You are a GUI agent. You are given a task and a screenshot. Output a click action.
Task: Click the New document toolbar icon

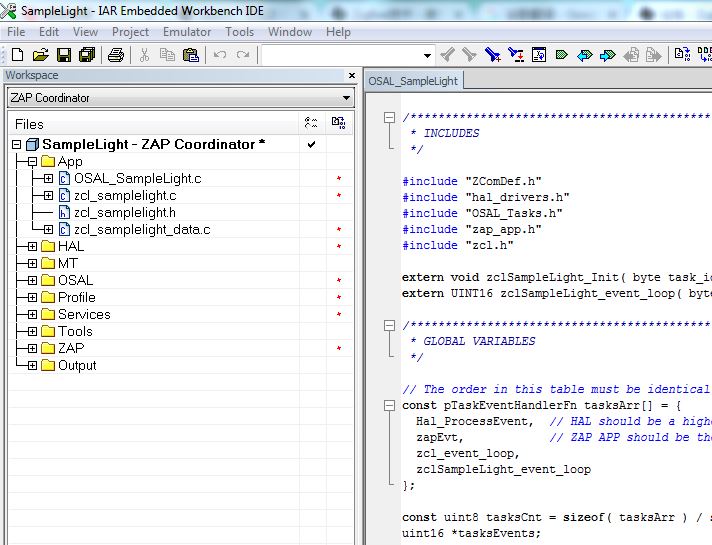tap(17, 55)
